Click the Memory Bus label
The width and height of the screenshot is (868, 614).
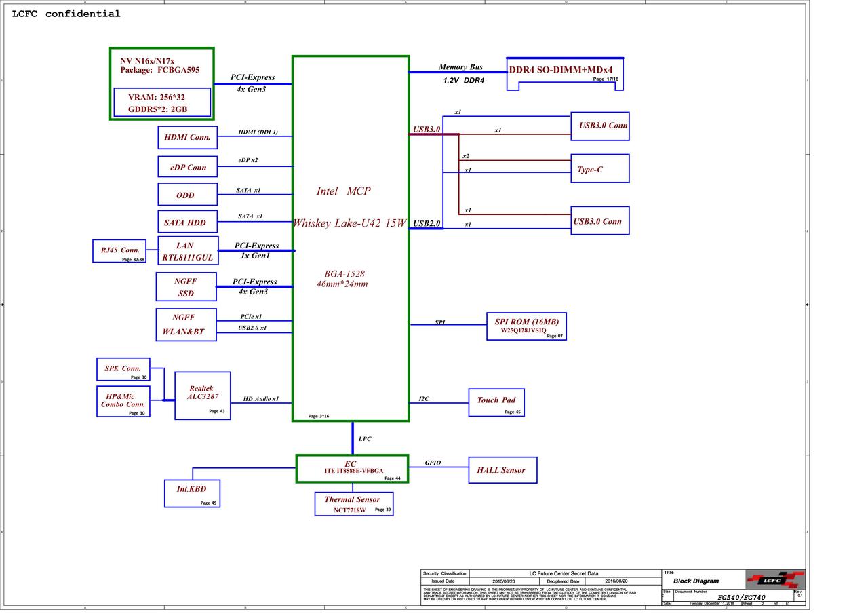click(460, 66)
